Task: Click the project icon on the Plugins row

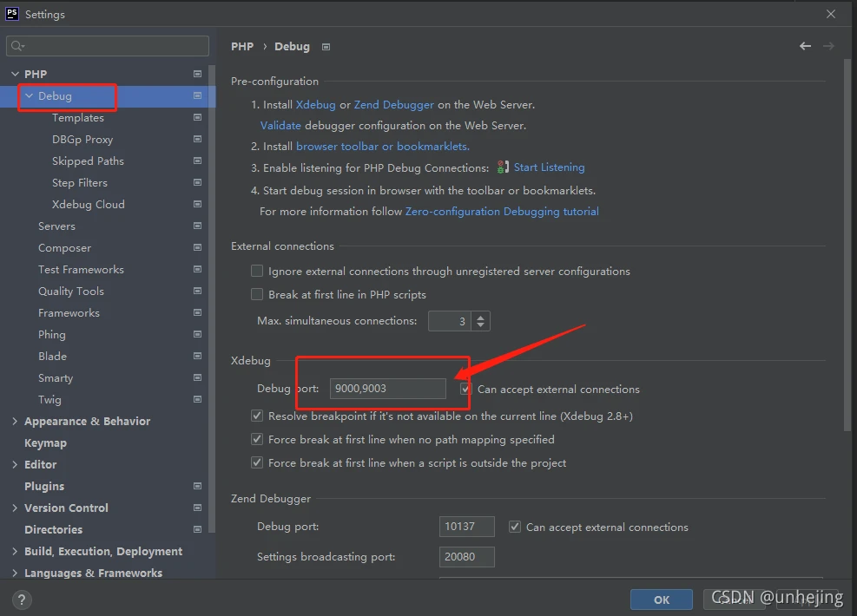Action: tap(197, 486)
